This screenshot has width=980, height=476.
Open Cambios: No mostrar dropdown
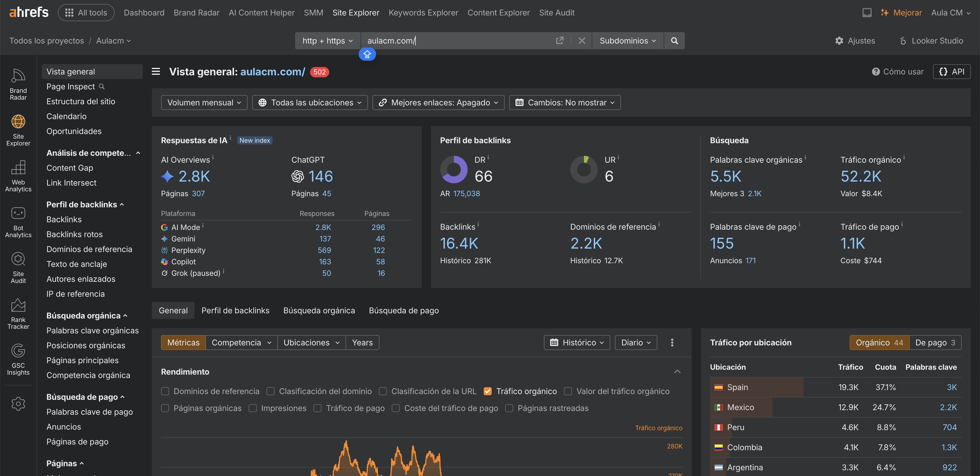[565, 103]
